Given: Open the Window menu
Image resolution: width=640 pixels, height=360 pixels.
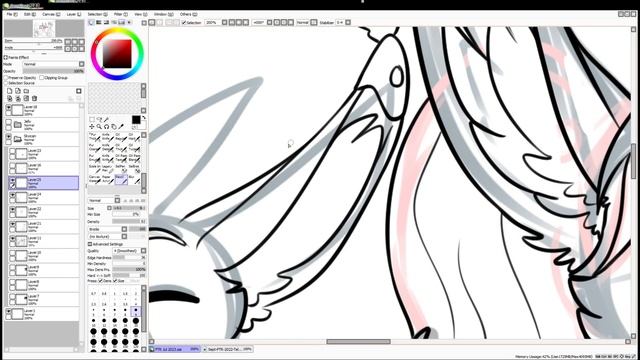Looking at the screenshot, I should [163, 14].
